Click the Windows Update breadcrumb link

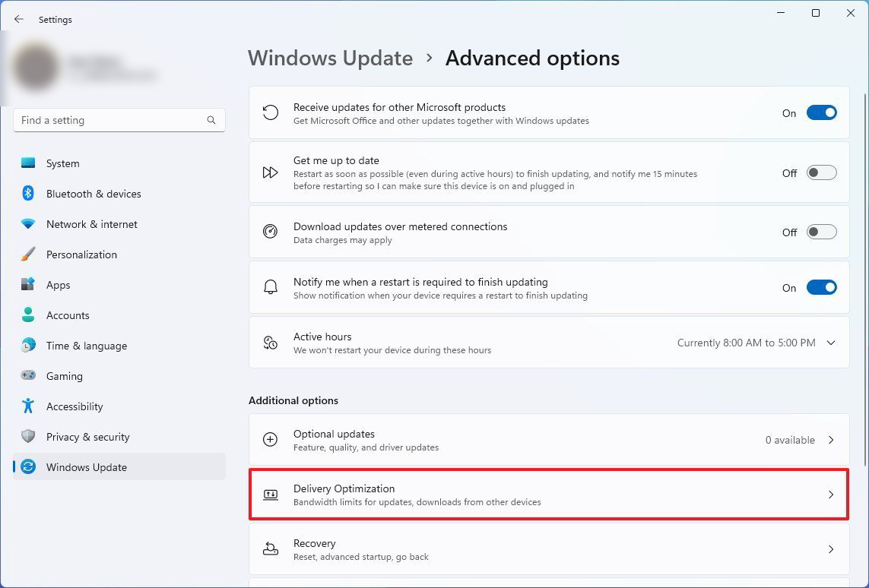click(x=330, y=58)
